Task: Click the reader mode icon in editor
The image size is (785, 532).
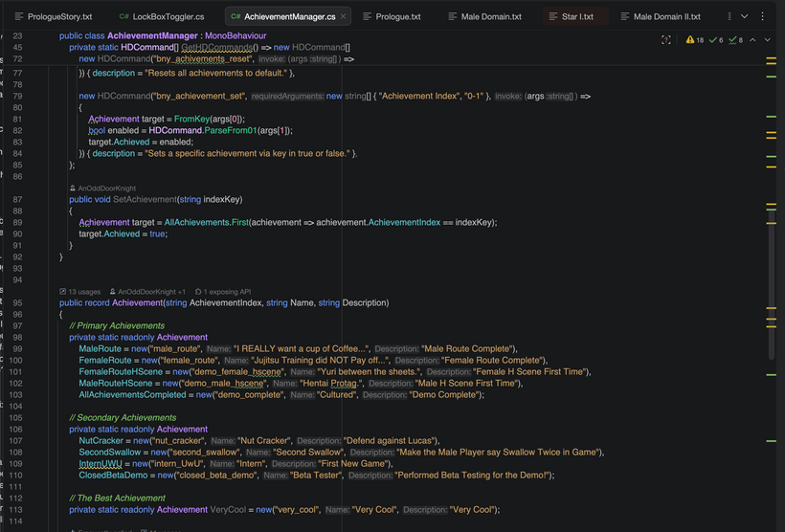Action: point(666,39)
